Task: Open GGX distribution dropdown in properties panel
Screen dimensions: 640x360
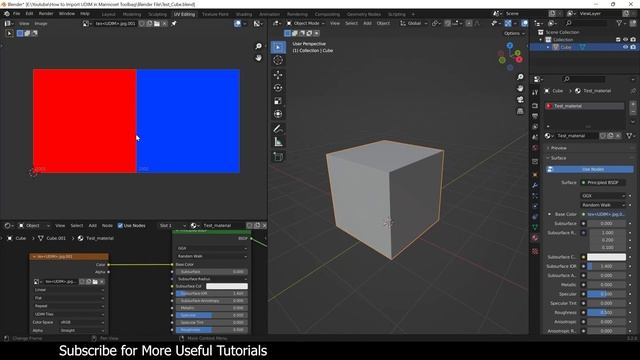Action: [x=603, y=196]
